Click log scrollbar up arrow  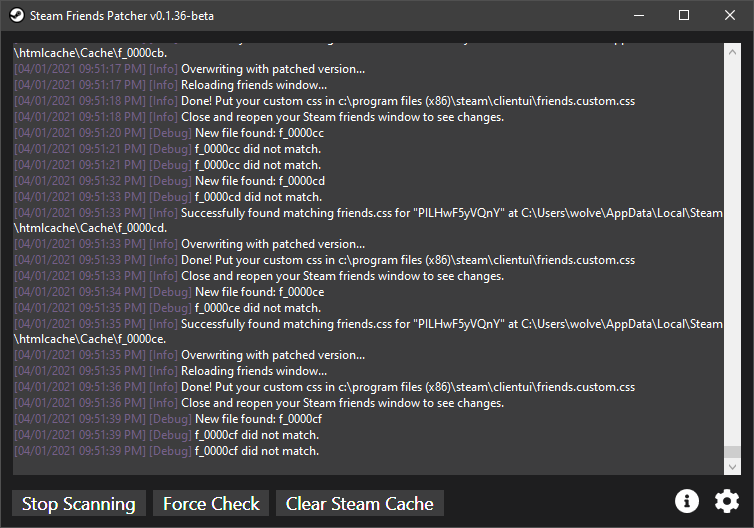point(732,52)
